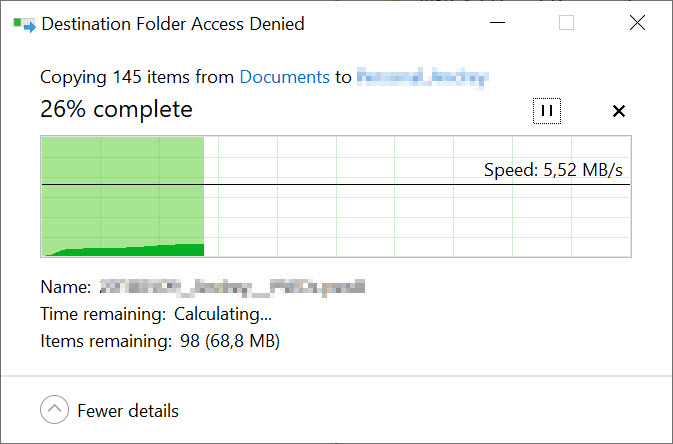Minimize the copy progress window

497,23
